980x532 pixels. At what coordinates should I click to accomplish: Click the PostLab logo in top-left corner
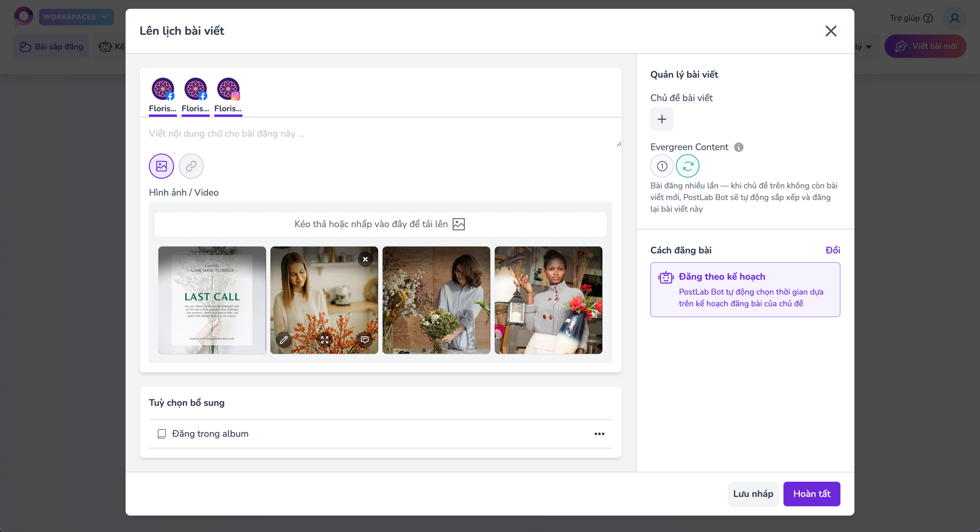[x=24, y=16]
